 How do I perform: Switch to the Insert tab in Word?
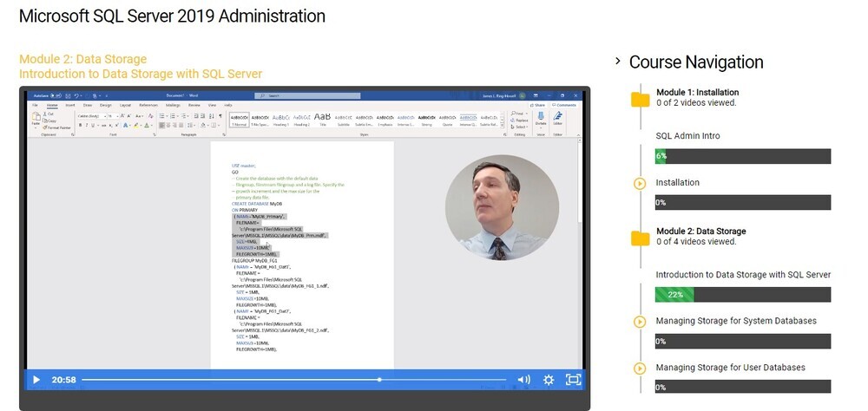click(70, 105)
